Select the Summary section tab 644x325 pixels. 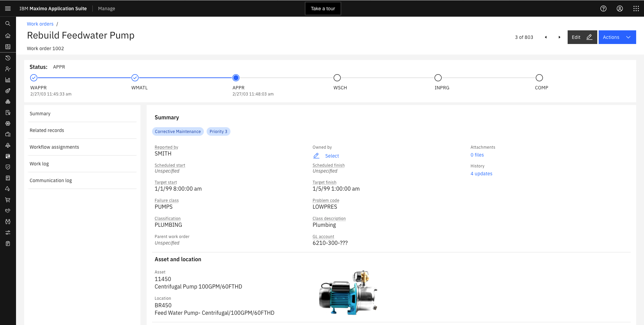[x=82, y=114]
